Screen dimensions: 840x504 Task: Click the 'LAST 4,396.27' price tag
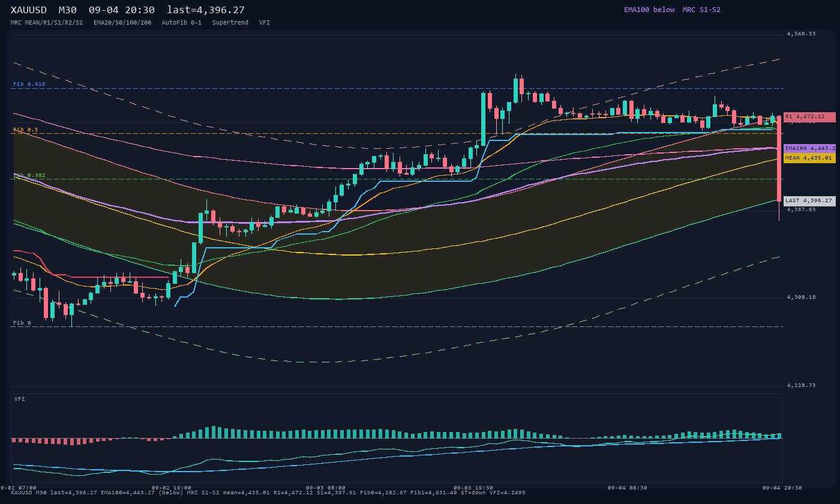point(809,201)
